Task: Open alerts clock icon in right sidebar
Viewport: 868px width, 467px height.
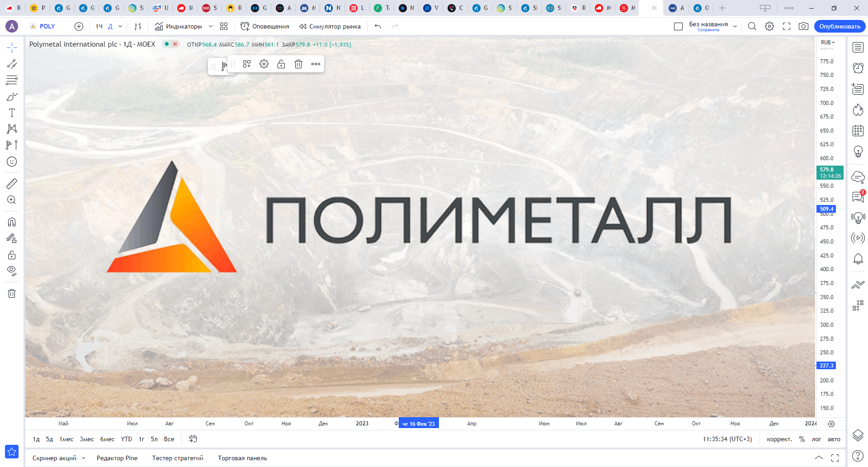Action: click(x=858, y=68)
